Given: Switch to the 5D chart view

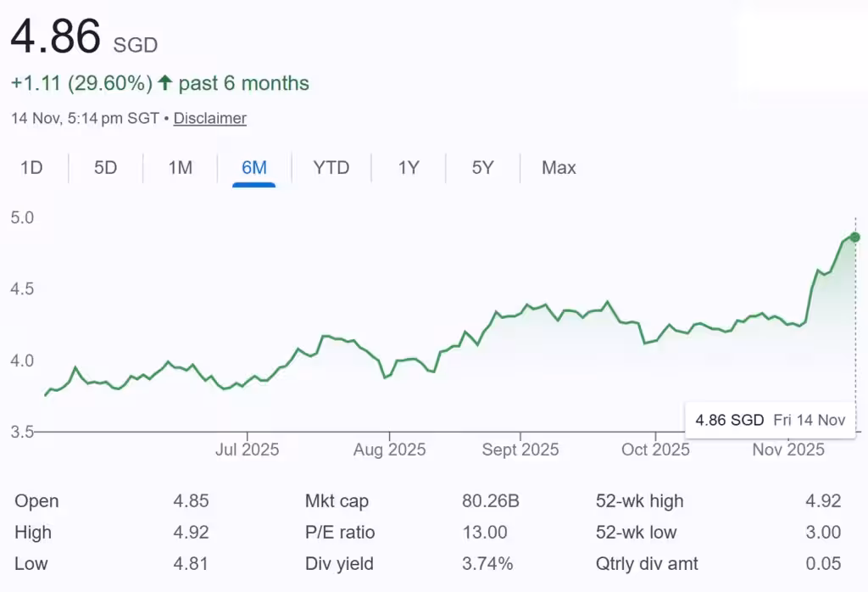Looking at the screenshot, I should tap(104, 168).
